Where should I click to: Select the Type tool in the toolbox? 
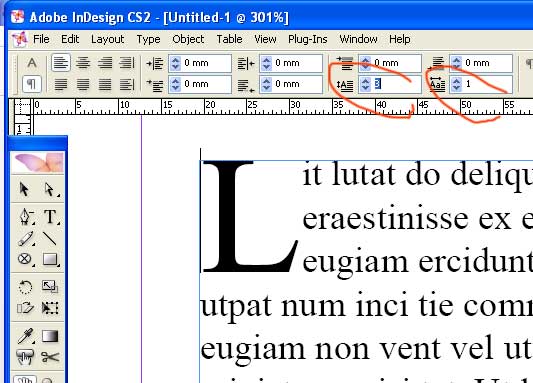[50, 217]
